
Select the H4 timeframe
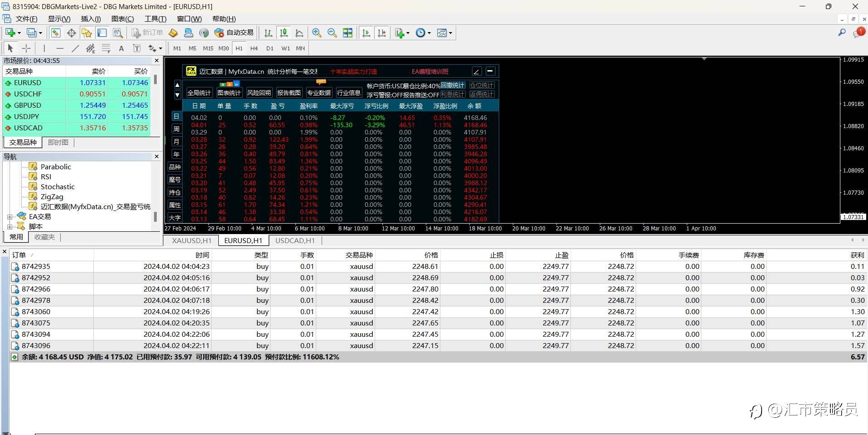click(254, 48)
